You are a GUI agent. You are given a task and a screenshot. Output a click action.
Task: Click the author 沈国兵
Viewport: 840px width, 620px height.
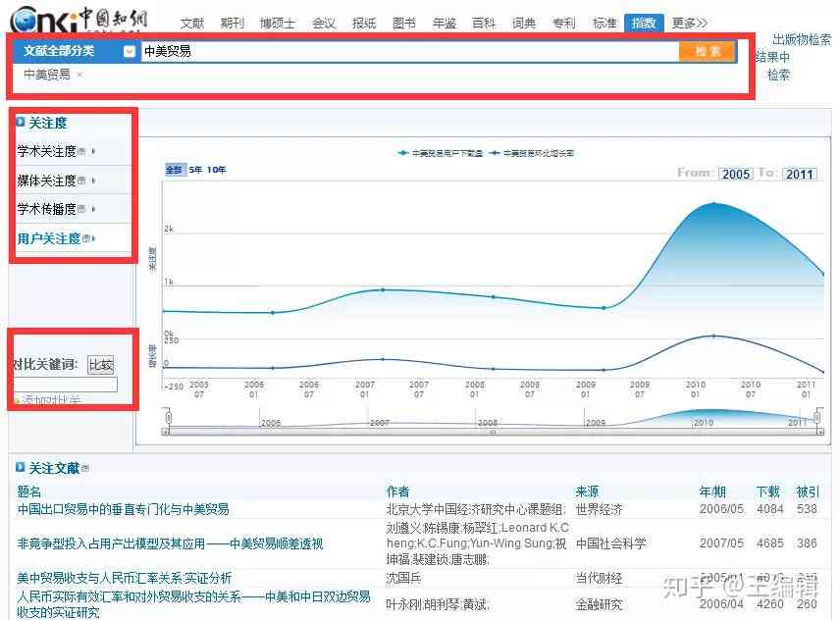[x=403, y=578]
